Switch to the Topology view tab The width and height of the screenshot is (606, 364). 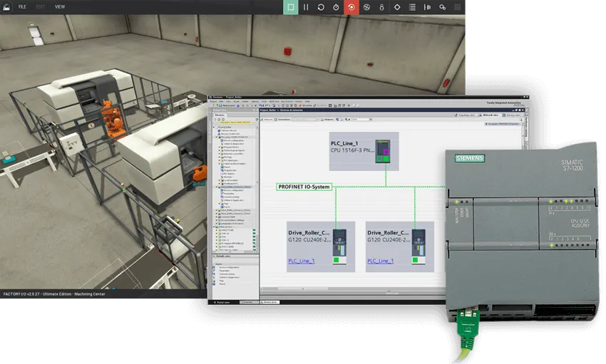tap(466, 115)
